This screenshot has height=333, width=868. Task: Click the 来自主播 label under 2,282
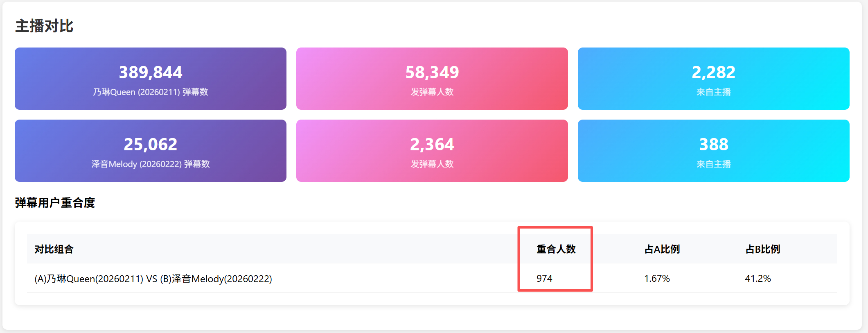tap(713, 92)
